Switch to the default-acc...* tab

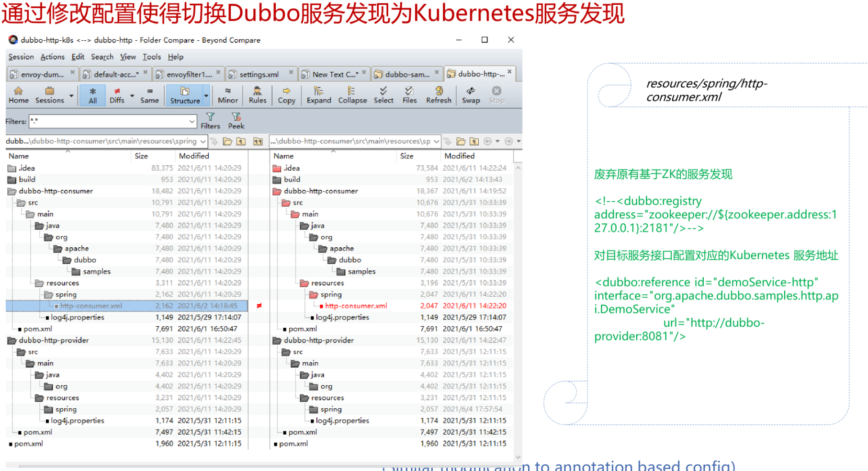[116, 74]
